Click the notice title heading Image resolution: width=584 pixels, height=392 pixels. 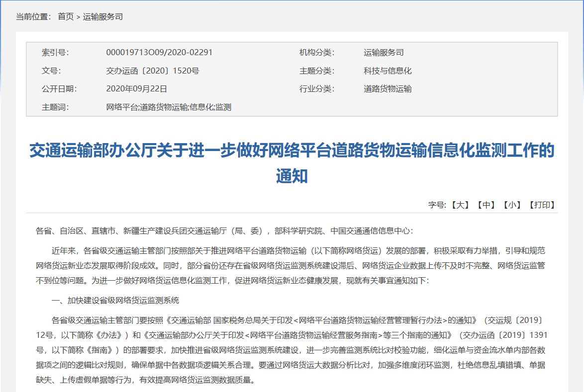[292, 163]
